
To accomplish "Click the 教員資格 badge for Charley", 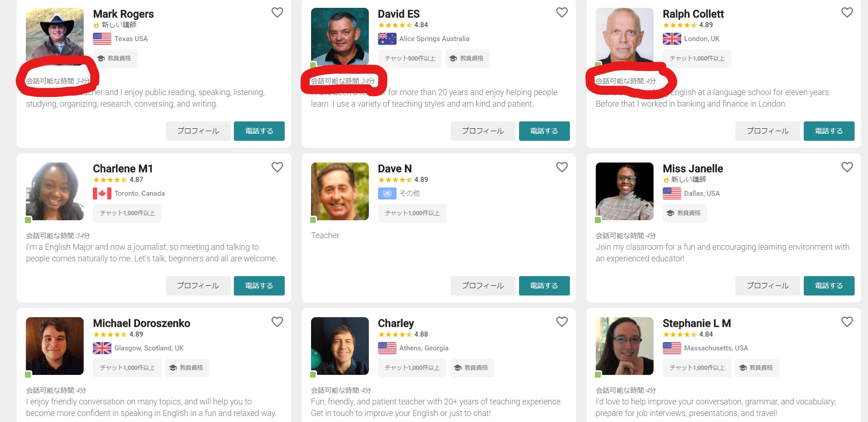I will (472, 368).
